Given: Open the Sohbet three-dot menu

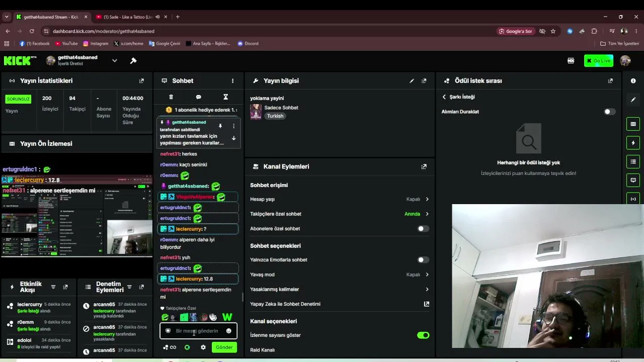Looking at the screenshot, I should [x=232, y=81].
